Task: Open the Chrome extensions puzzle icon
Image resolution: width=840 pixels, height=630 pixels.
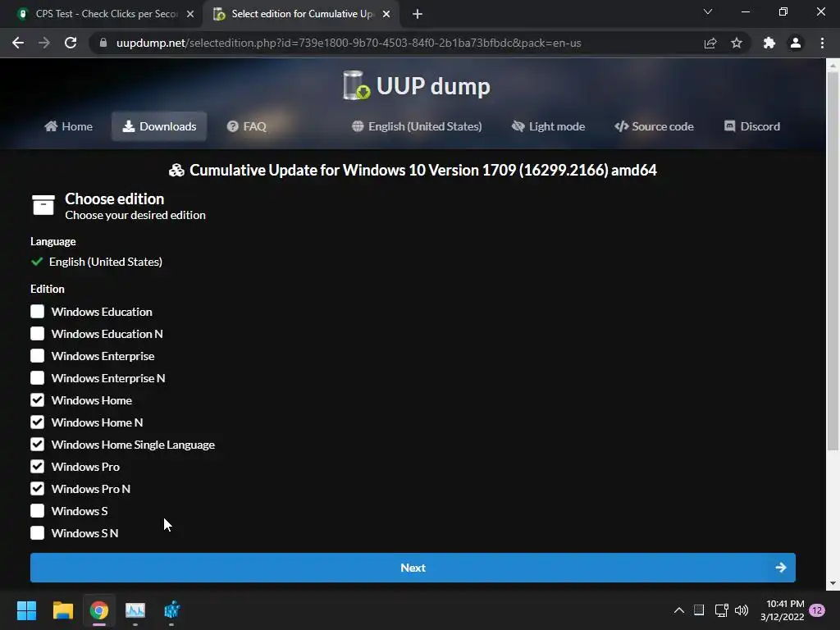Action: coord(769,43)
